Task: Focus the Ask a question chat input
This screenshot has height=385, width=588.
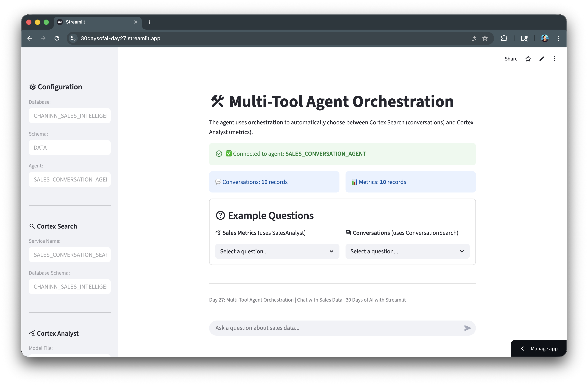Action: [336, 328]
